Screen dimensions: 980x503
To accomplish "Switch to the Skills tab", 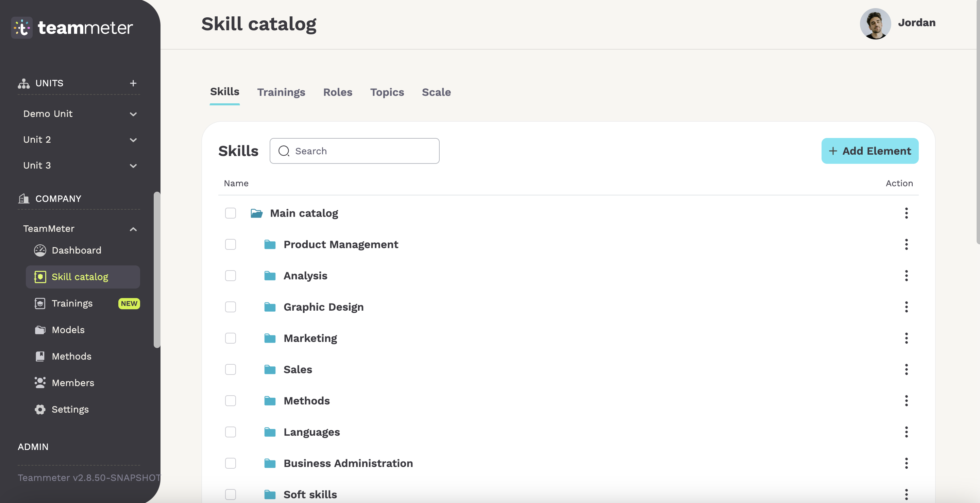I will tap(225, 92).
